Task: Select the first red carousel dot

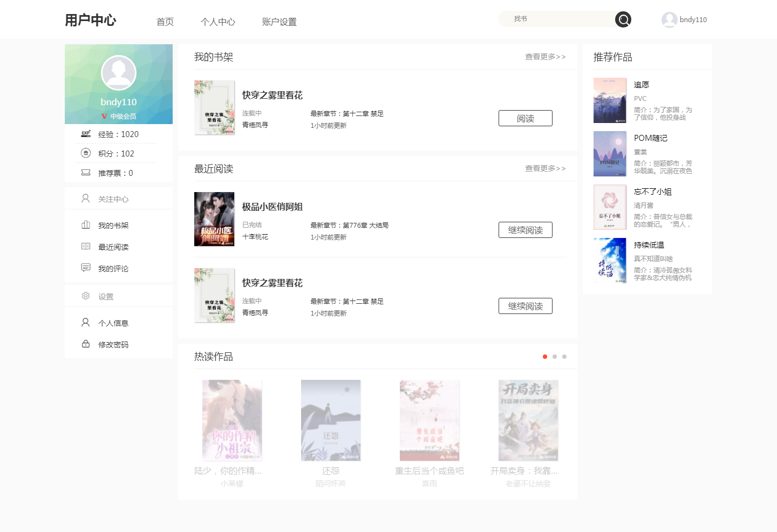Action: 545,357
